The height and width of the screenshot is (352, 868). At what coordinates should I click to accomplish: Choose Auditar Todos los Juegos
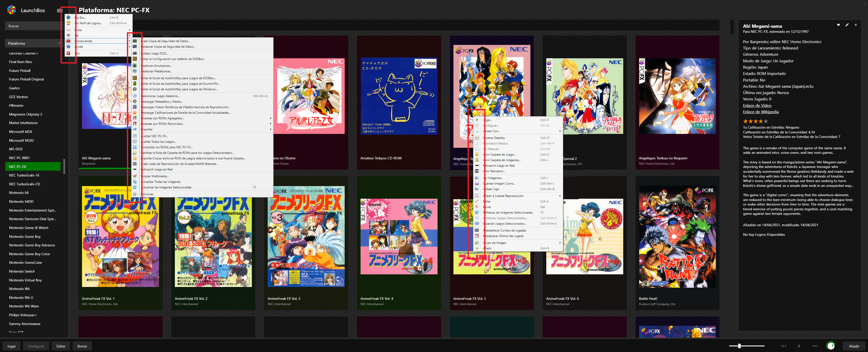click(x=202, y=142)
